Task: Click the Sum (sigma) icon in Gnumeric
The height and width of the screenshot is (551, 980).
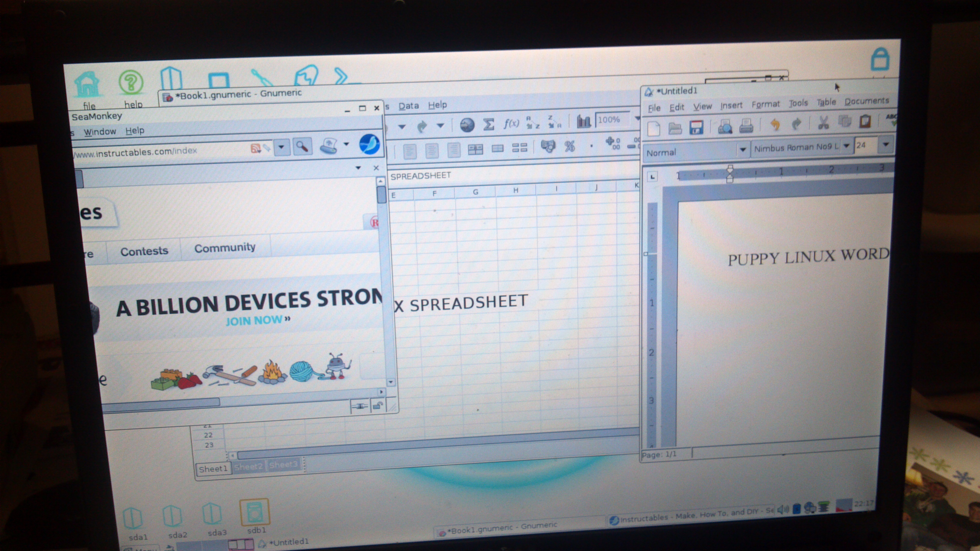Action: coord(488,124)
